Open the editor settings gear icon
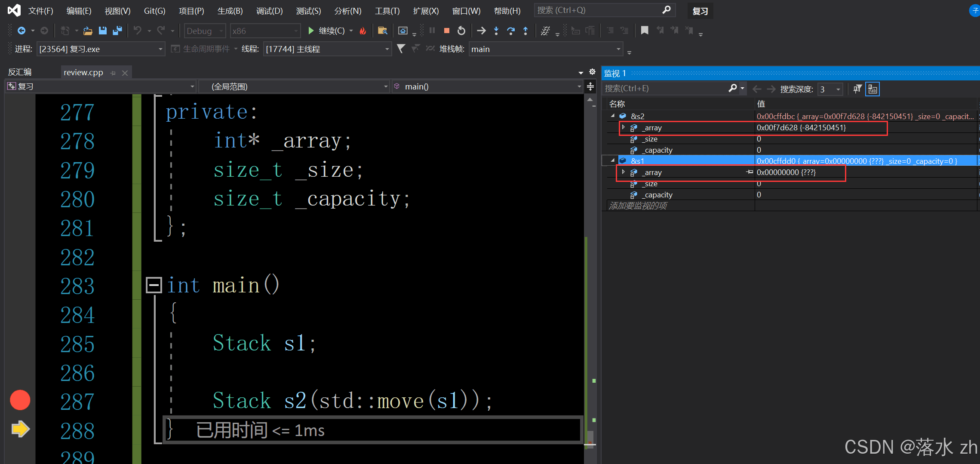The image size is (980, 464). [x=592, y=72]
